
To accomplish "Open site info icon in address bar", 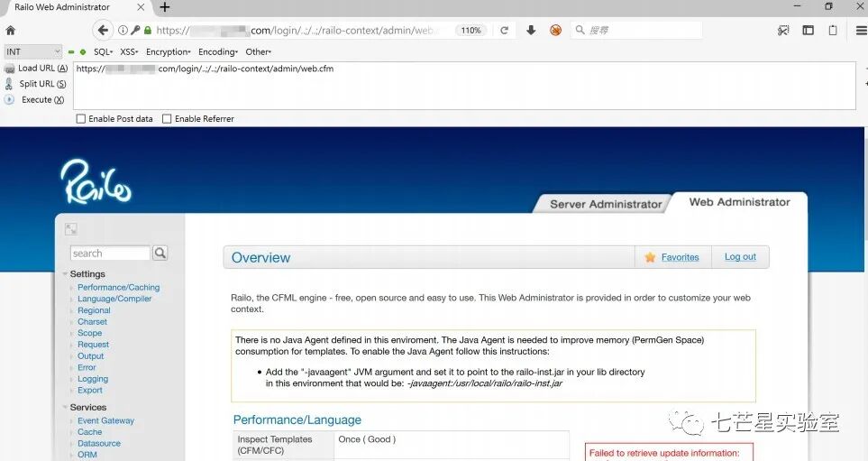I will pyautogui.click(x=123, y=30).
